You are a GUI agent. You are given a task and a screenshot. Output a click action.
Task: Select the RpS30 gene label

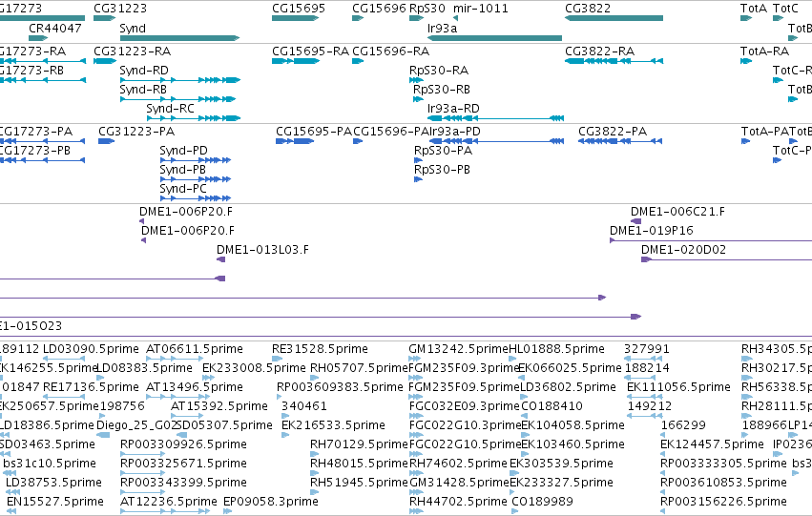427,9
